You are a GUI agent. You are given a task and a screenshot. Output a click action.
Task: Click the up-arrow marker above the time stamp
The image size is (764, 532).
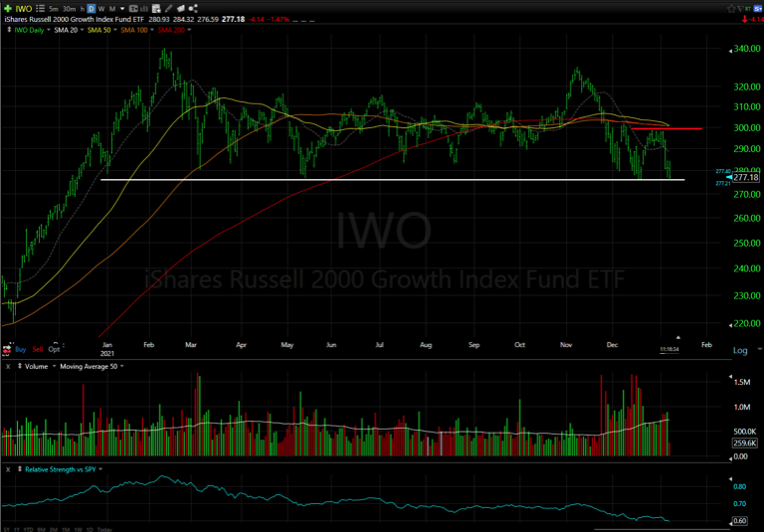tap(677, 337)
